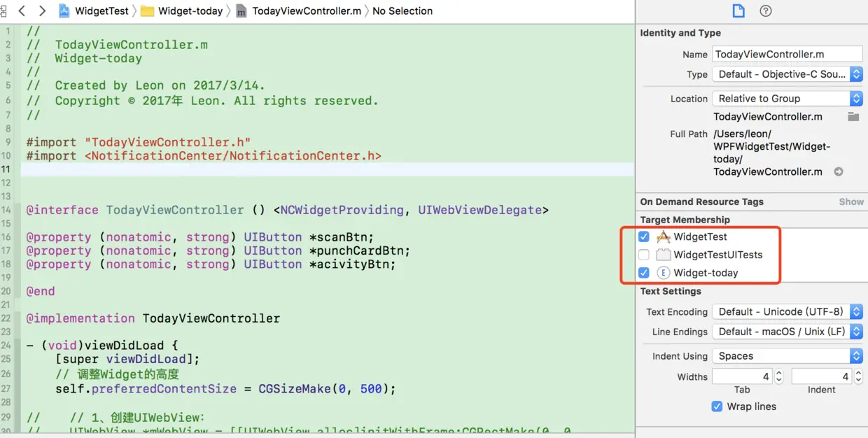The width and height of the screenshot is (868, 438).
Task: Click the Tab width field
Action: pos(743,376)
